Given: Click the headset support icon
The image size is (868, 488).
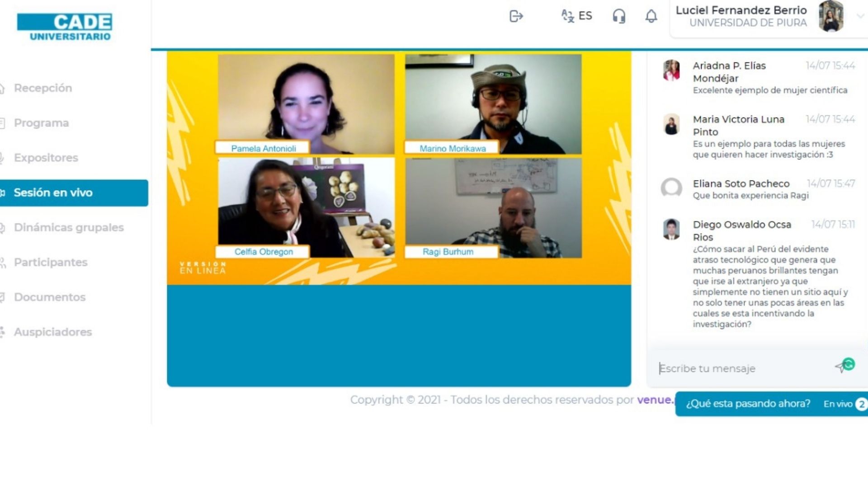Looking at the screenshot, I should 619,16.
